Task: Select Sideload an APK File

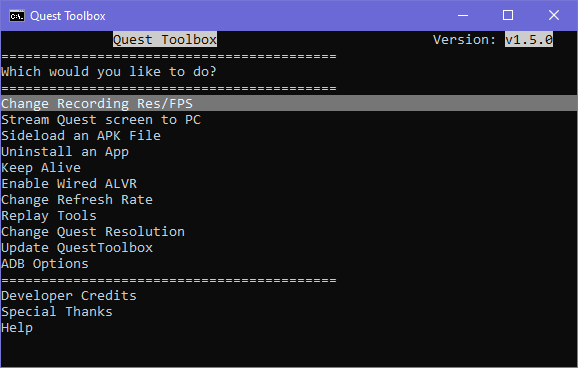Action: 81,135
